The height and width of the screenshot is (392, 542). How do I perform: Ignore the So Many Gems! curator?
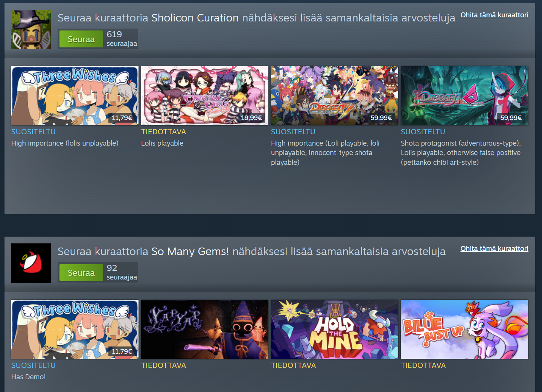point(494,249)
